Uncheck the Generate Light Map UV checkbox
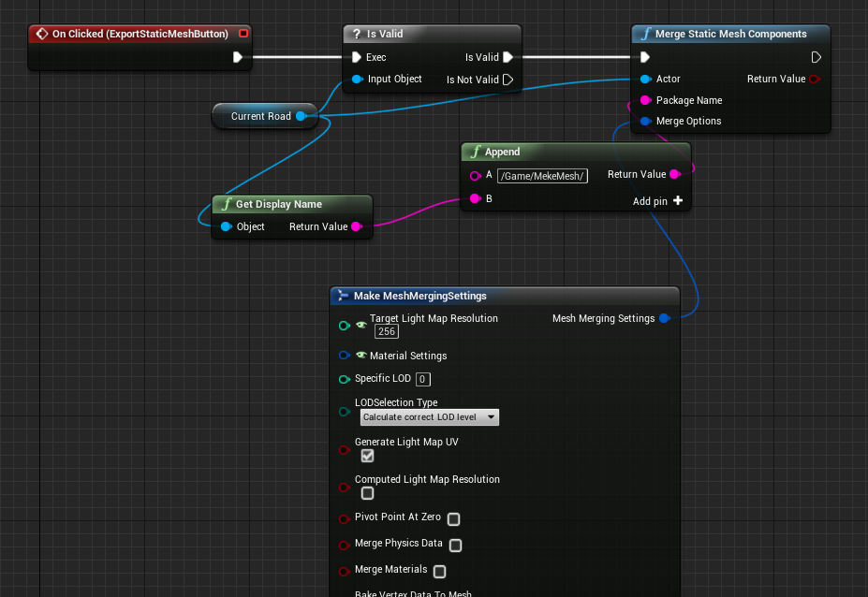Image resolution: width=868 pixels, height=597 pixels. (x=367, y=456)
